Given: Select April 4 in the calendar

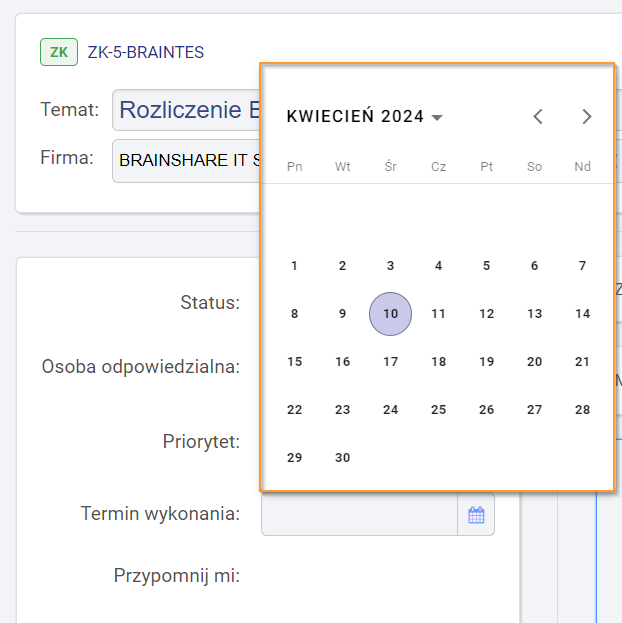Looking at the screenshot, I should click(438, 265).
